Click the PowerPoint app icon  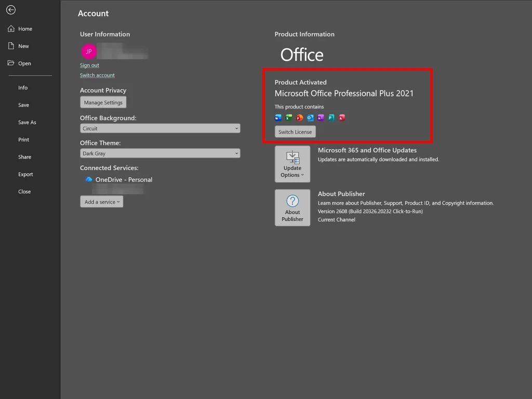point(299,118)
